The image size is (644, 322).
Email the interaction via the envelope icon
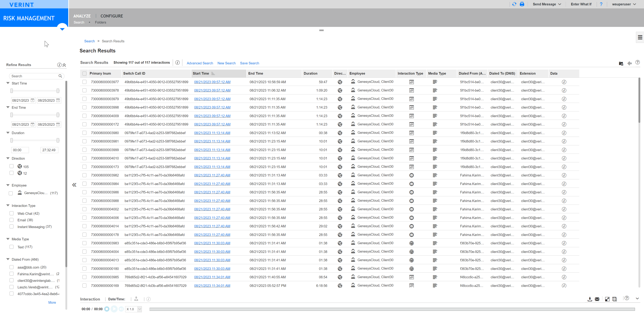(x=597, y=299)
